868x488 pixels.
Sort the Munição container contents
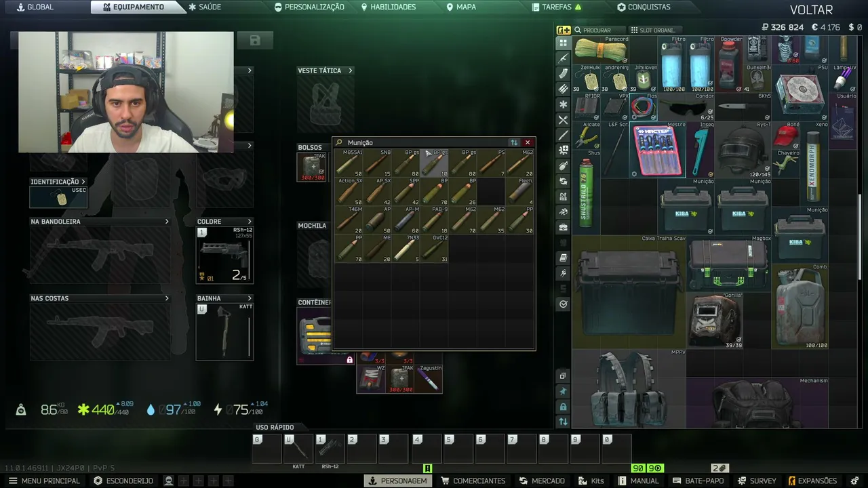514,142
